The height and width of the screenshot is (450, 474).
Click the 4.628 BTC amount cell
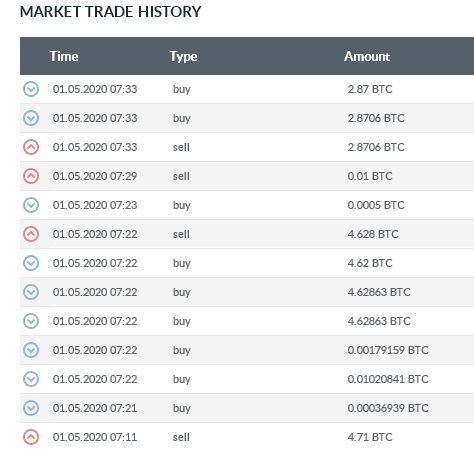coord(373,234)
